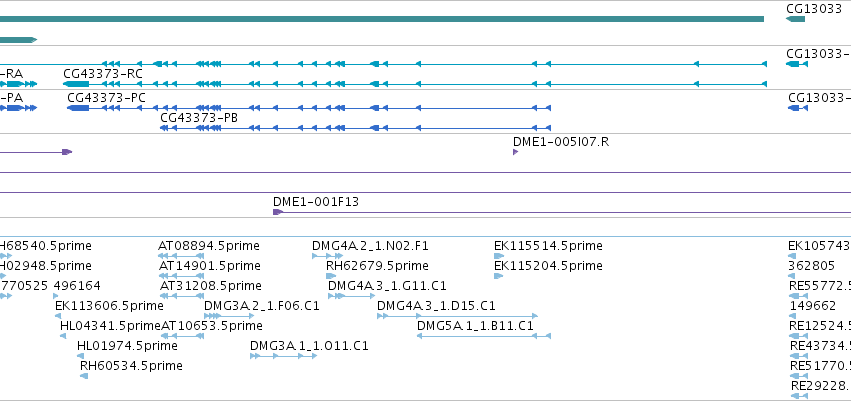The image size is (851, 401).
Task: Select the 362805 feature label
Action: click(x=812, y=266)
